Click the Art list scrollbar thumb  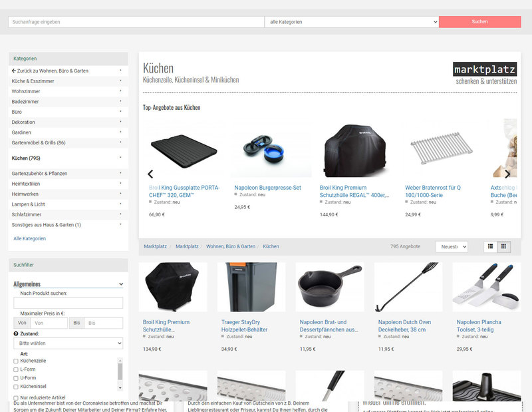[120, 371]
